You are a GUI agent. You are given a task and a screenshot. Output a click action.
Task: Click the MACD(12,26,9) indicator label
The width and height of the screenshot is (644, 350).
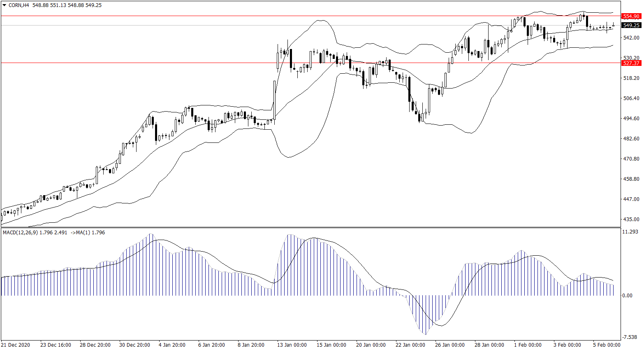pos(20,233)
